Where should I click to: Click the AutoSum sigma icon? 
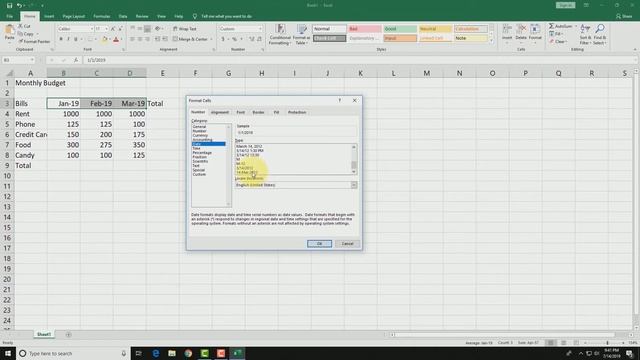click(551, 26)
